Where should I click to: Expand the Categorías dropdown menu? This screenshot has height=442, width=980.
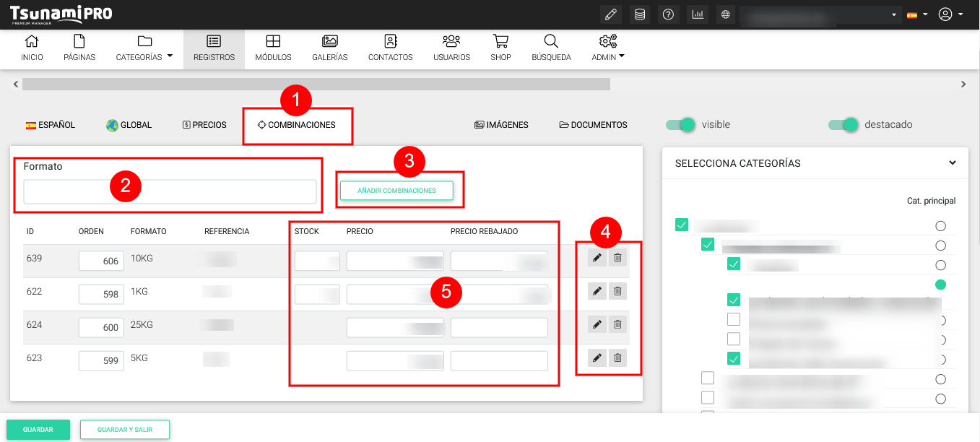click(144, 48)
